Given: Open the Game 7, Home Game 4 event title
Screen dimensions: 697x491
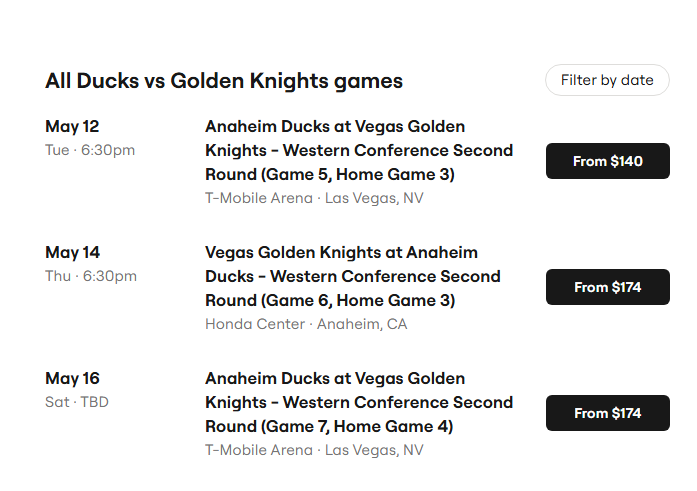Looking at the screenshot, I should (x=359, y=402).
